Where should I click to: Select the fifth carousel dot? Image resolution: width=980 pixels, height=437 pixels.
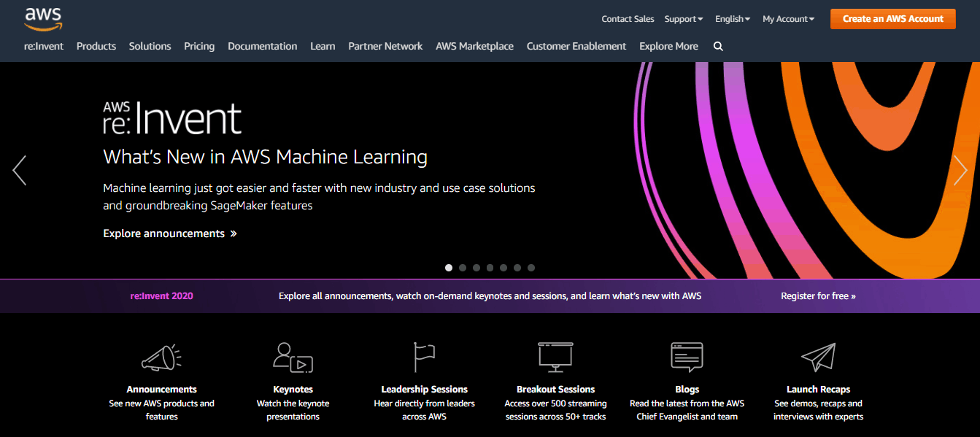[503, 268]
